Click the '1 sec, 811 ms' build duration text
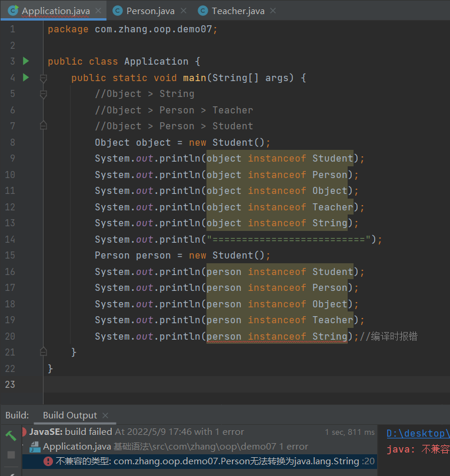450x476 pixels. (349, 432)
